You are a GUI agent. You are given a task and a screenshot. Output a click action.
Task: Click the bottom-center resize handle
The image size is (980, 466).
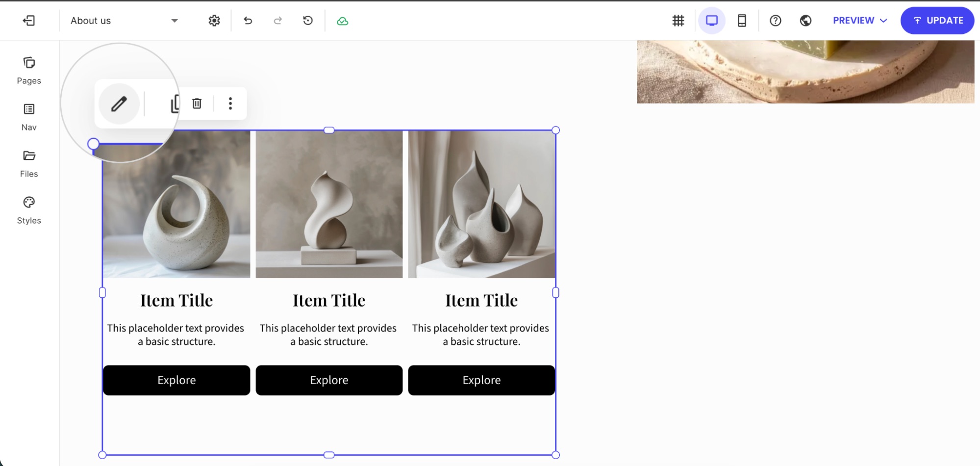tap(329, 455)
